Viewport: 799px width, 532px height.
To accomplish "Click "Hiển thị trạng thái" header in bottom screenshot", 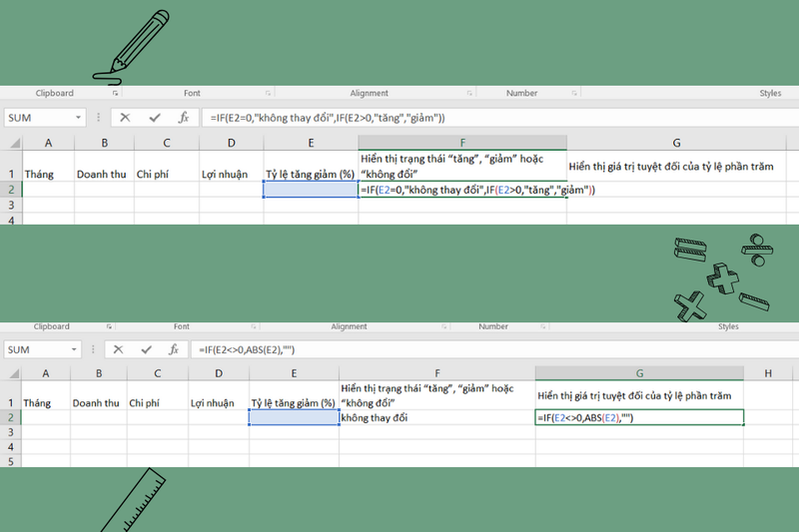I will point(437,395).
